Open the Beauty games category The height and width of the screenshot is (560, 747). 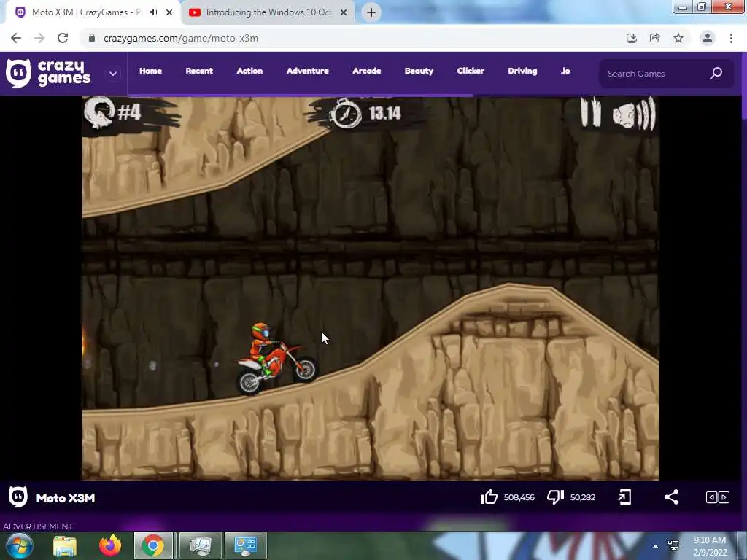click(419, 71)
